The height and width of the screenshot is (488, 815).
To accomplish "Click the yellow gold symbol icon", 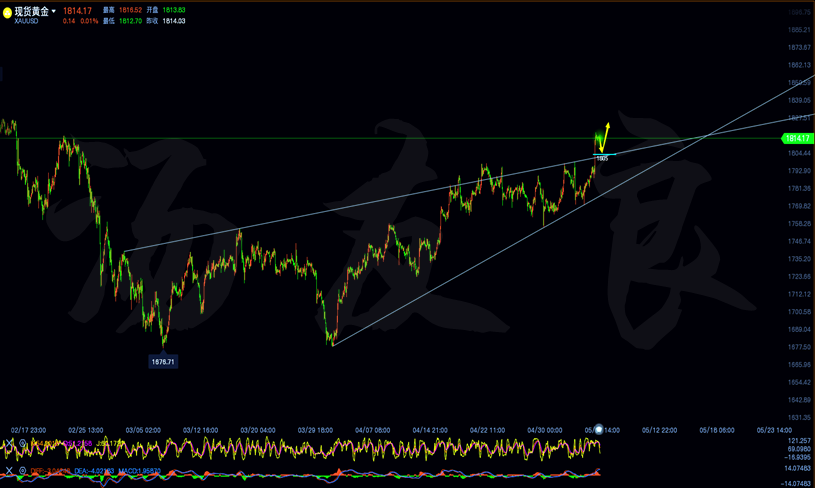I will [7, 13].
